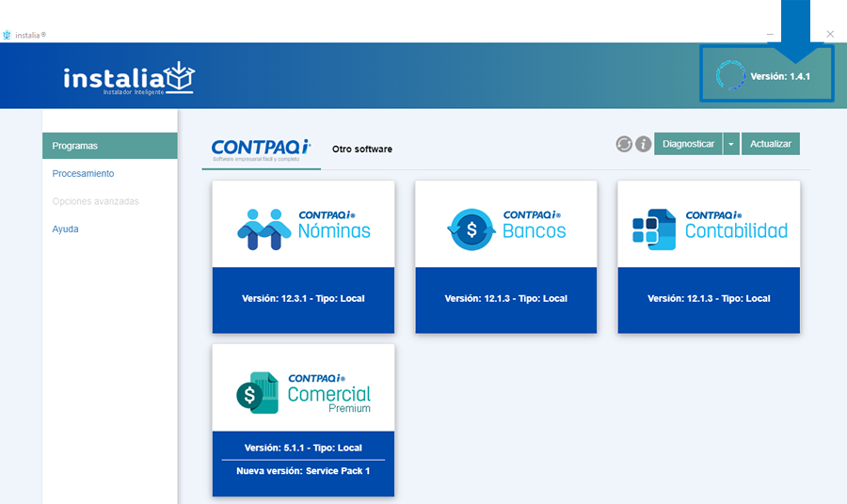Click Contabilidad Versión: 12.1.3 - Tipo: Local text

[x=709, y=298]
